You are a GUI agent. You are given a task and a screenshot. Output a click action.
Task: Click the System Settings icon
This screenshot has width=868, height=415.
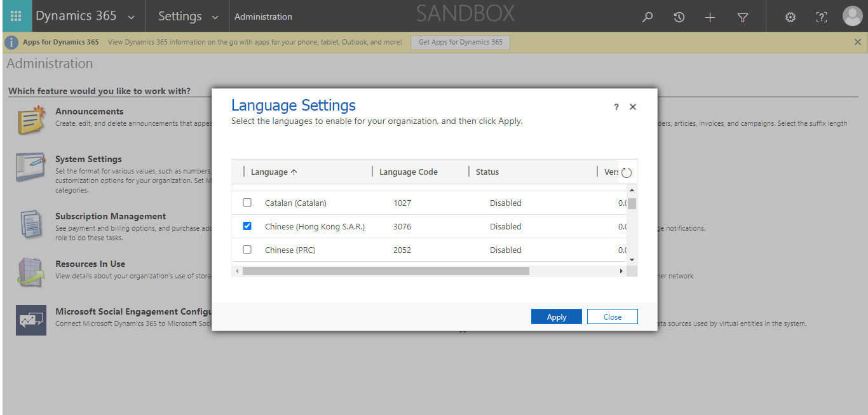pos(31,168)
